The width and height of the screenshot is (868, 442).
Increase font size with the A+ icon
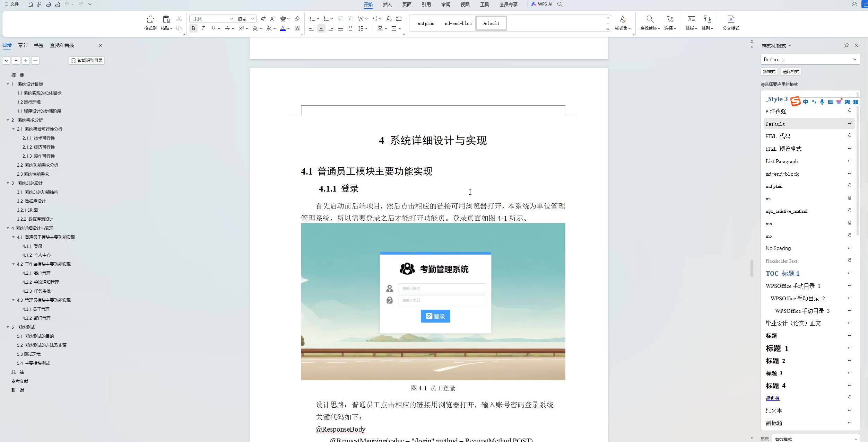coord(263,19)
